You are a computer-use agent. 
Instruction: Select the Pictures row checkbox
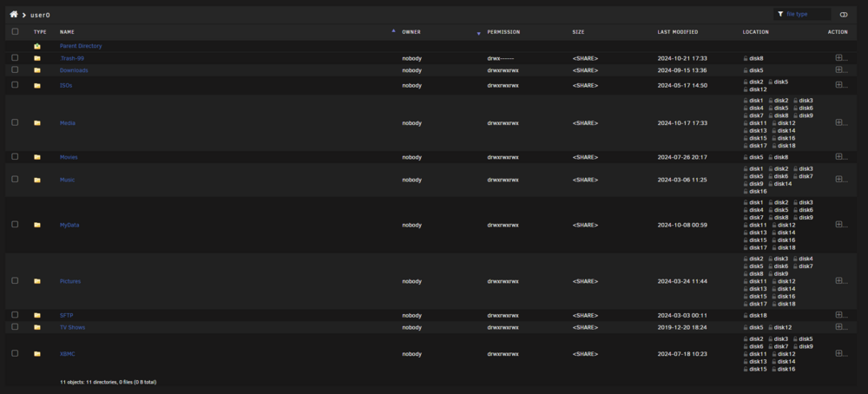point(15,280)
